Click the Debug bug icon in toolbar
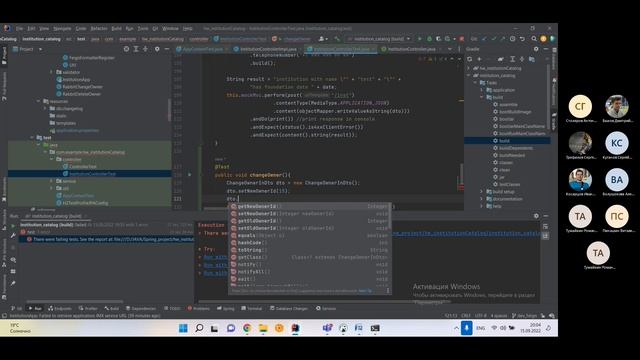Viewport: 640px width, 360px height. [x=429, y=39]
